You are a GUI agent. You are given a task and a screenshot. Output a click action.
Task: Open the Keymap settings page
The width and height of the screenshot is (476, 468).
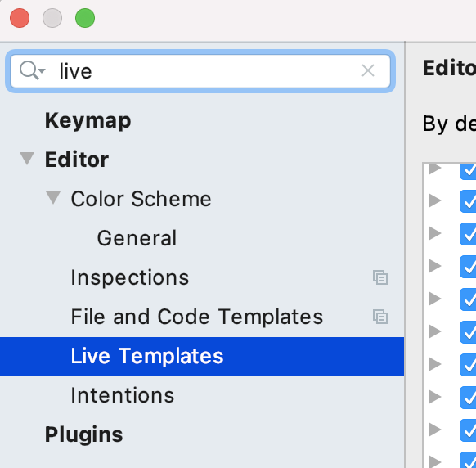point(88,120)
